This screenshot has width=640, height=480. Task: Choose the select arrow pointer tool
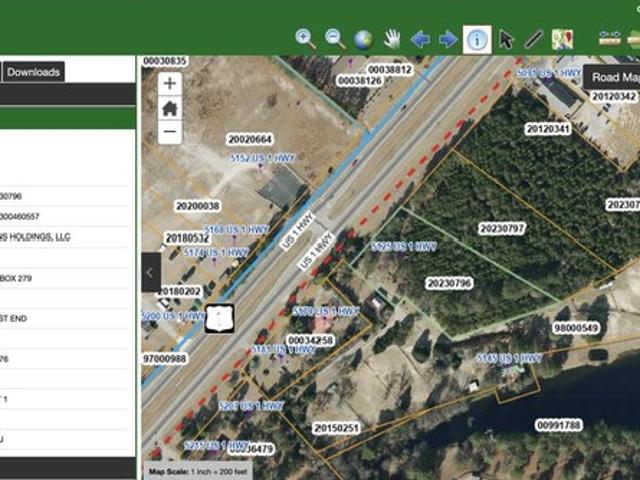pyautogui.click(x=506, y=39)
